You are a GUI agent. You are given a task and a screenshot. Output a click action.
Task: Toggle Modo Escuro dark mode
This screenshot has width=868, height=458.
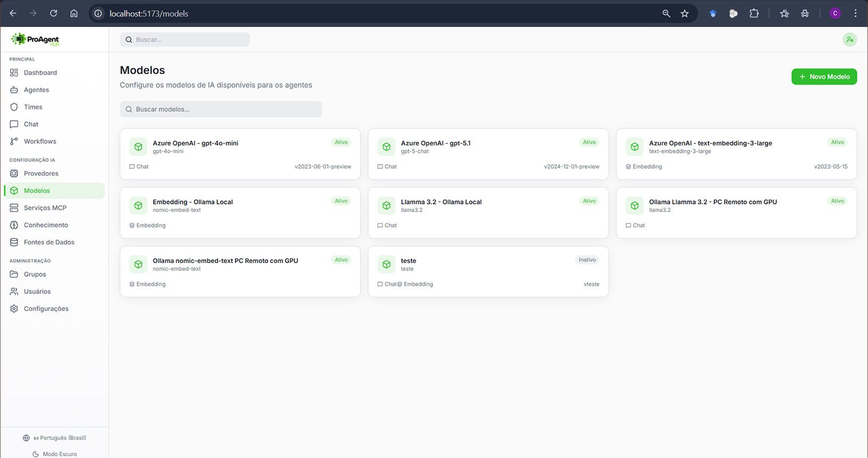(54, 454)
